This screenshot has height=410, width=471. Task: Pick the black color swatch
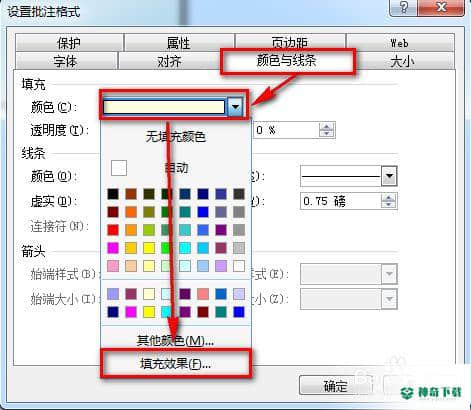pyautogui.click(x=113, y=194)
